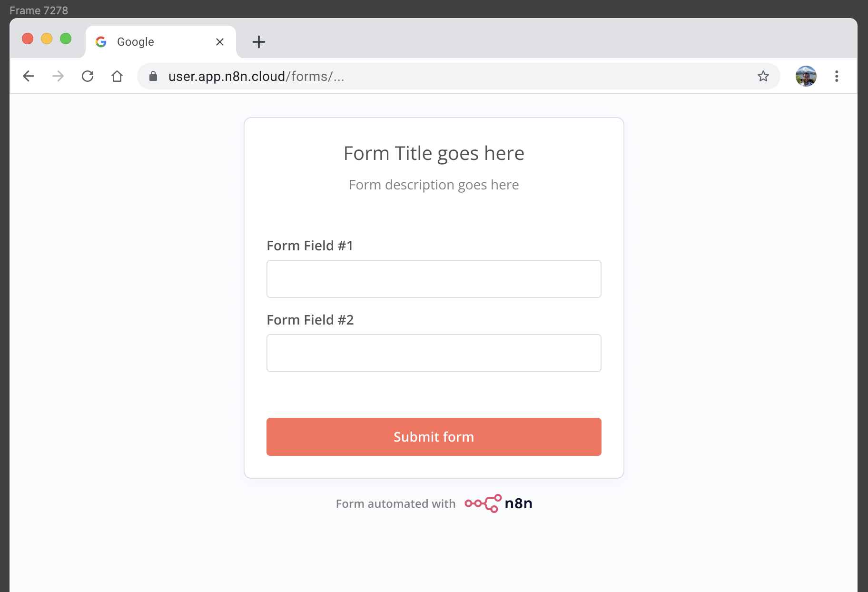This screenshot has height=592, width=868.
Task: Open a new tab with plus button
Action: pyautogui.click(x=259, y=42)
